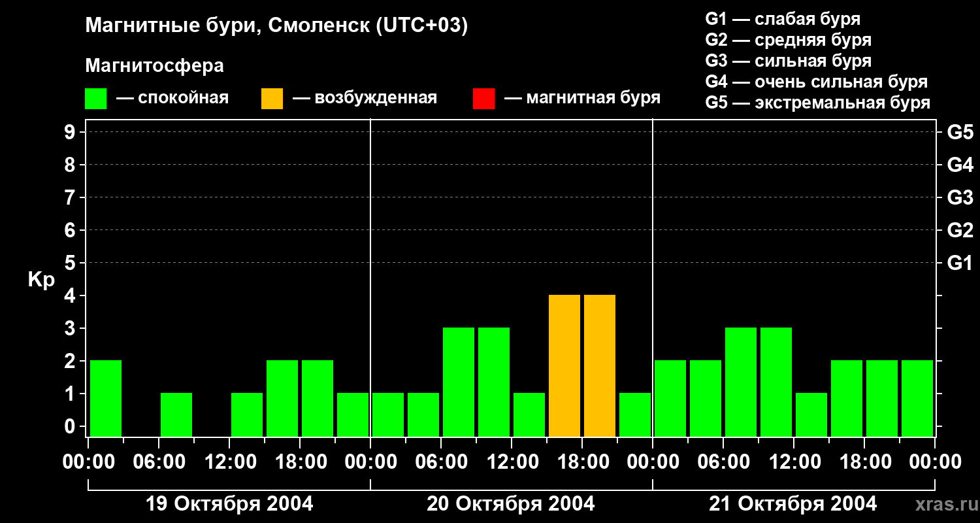Click the 20 Октября 2004 date label
The width and height of the screenshot is (980, 523).
point(511,504)
